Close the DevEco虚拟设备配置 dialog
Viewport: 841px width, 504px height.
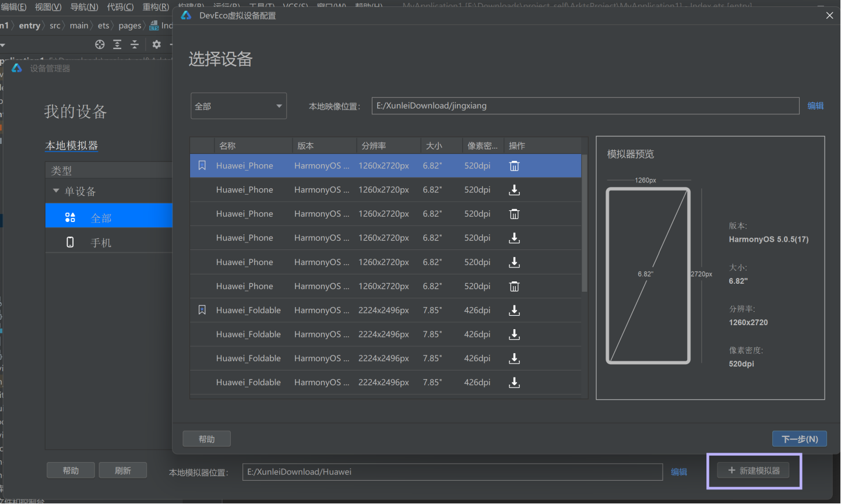829,15
